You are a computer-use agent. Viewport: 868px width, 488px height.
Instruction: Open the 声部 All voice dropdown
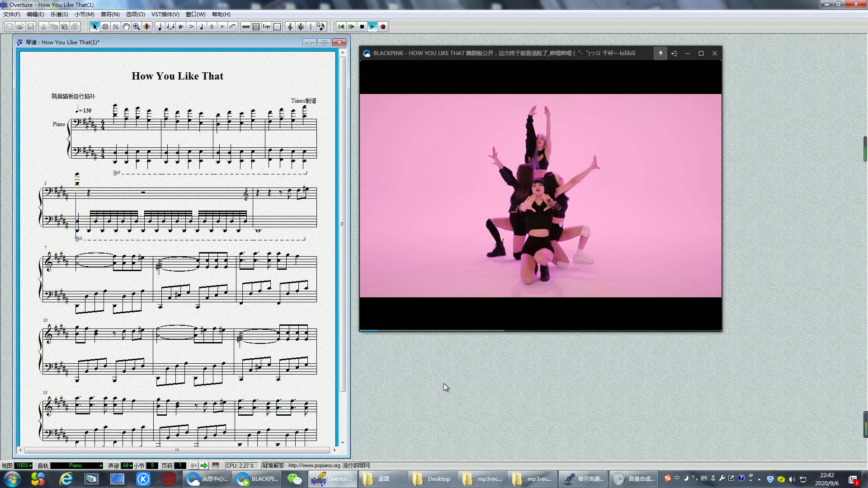coord(127,465)
